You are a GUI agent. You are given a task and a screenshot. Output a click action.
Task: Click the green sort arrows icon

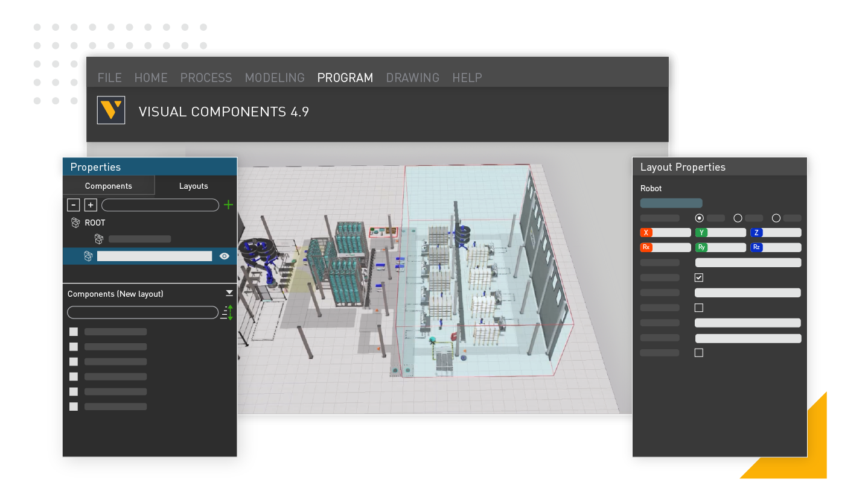228,312
